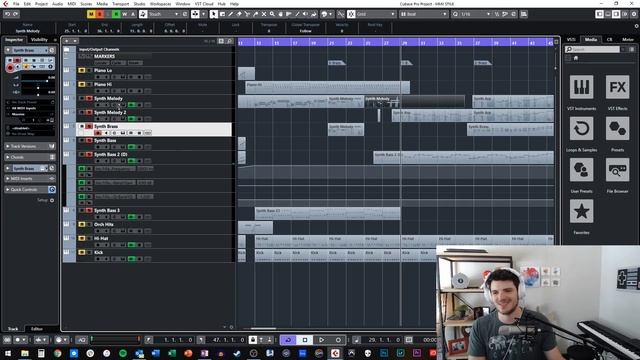Screen dimensions: 640x360
Task: Toggle global Read automation (R) button
Action: (116, 14)
